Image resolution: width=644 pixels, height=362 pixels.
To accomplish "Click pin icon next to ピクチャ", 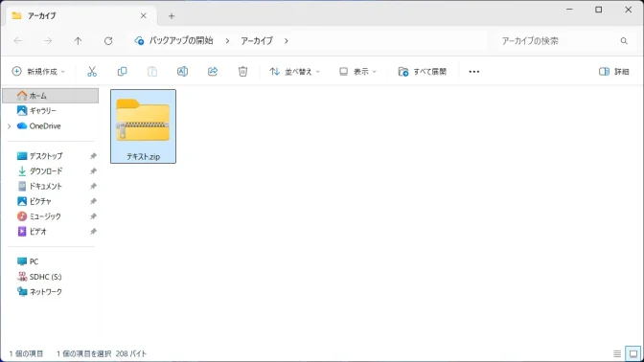I will (93, 201).
